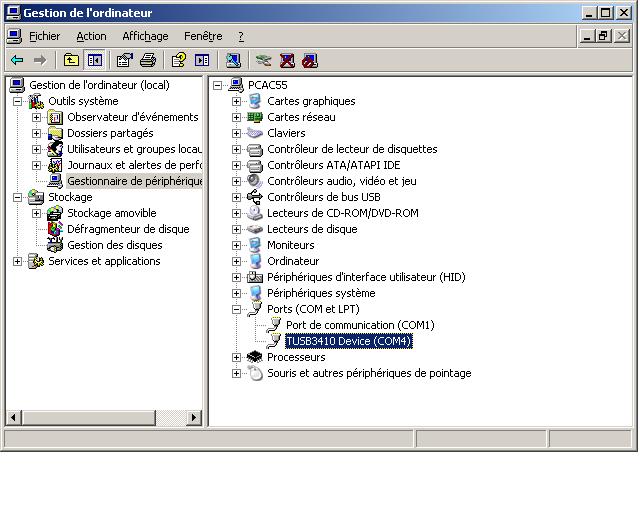Expand Utilisateurs et groupes locaux node
Viewport: 640px width, 512px height.
click(36, 149)
